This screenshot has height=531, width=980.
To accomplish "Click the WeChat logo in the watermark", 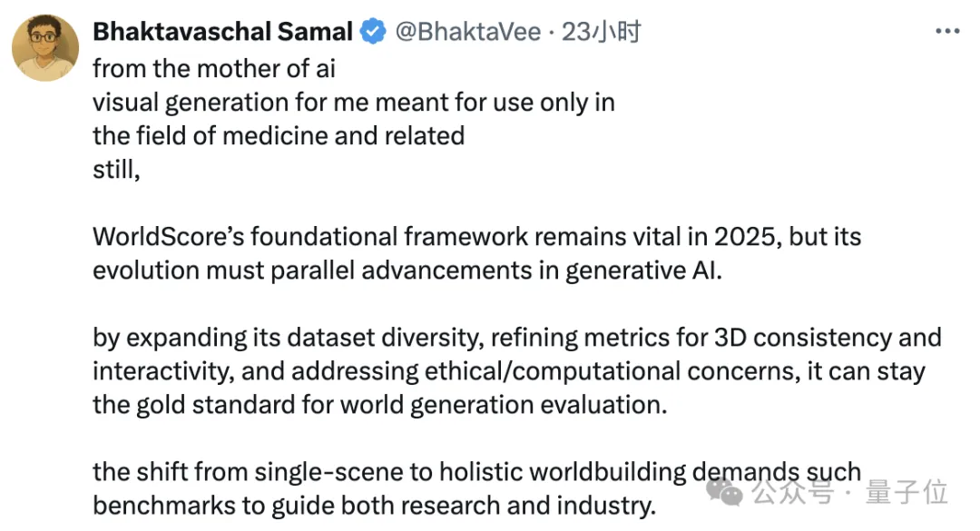I will pos(724,492).
